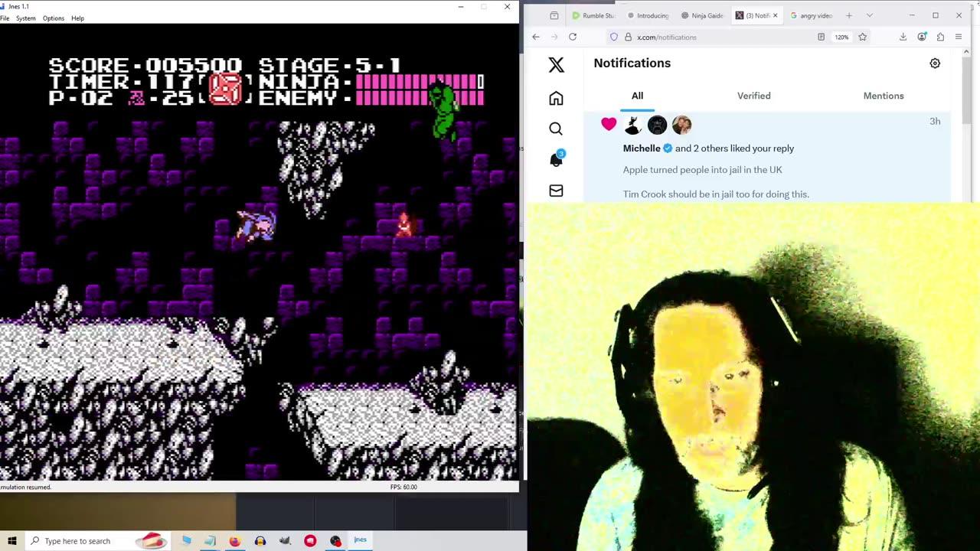Image resolution: width=980 pixels, height=551 pixels.
Task: Reload the x.com page
Action: 573,37
